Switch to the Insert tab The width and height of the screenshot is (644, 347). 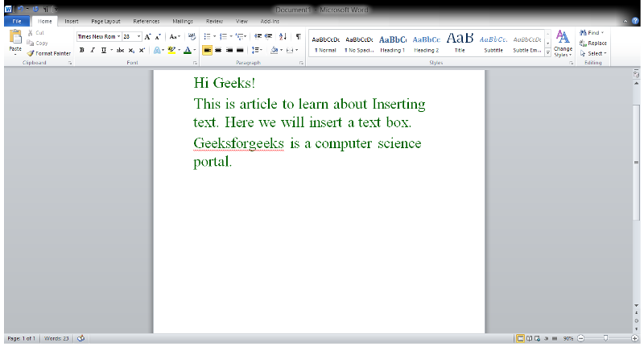[72, 21]
